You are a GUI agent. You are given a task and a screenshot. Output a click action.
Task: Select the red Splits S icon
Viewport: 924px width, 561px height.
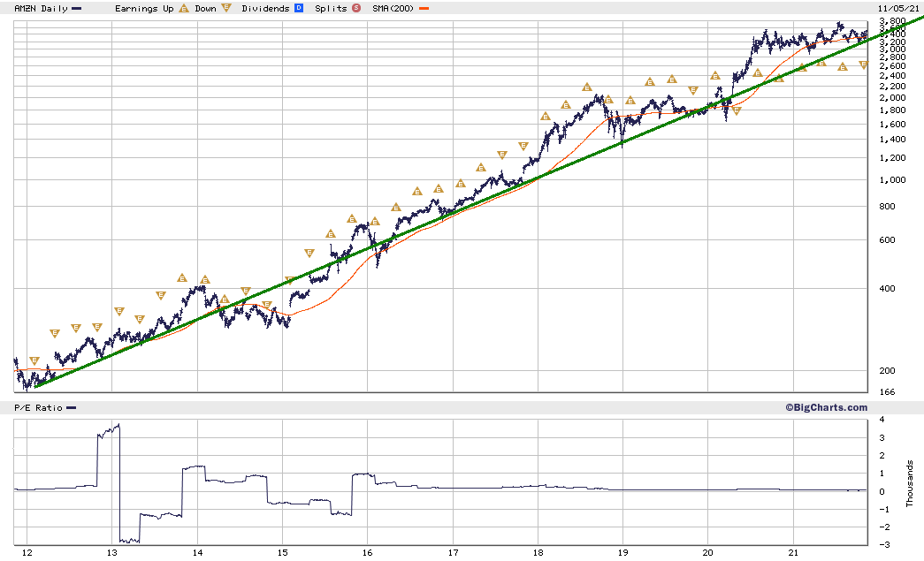tap(356, 8)
